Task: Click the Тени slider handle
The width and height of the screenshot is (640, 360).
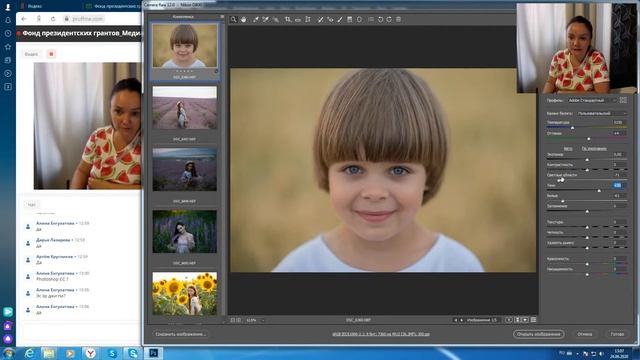Action: [599, 191]
